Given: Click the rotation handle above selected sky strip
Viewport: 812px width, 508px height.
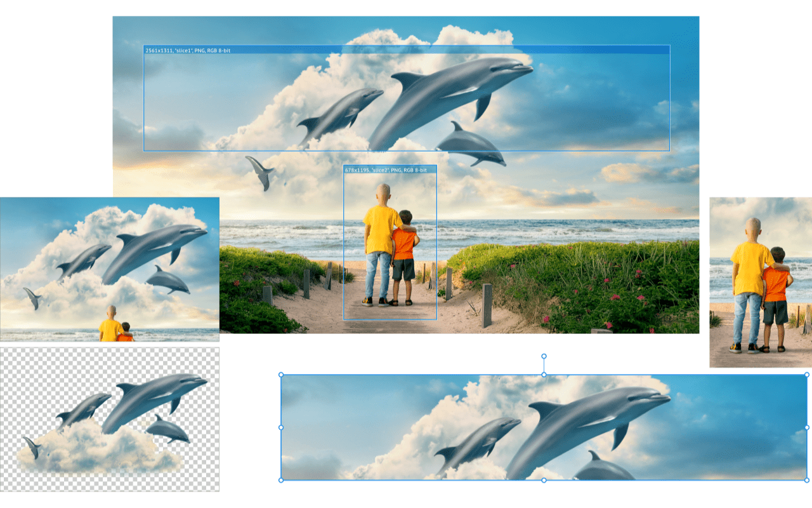Looking at the screenshot, I should [544, 357].
